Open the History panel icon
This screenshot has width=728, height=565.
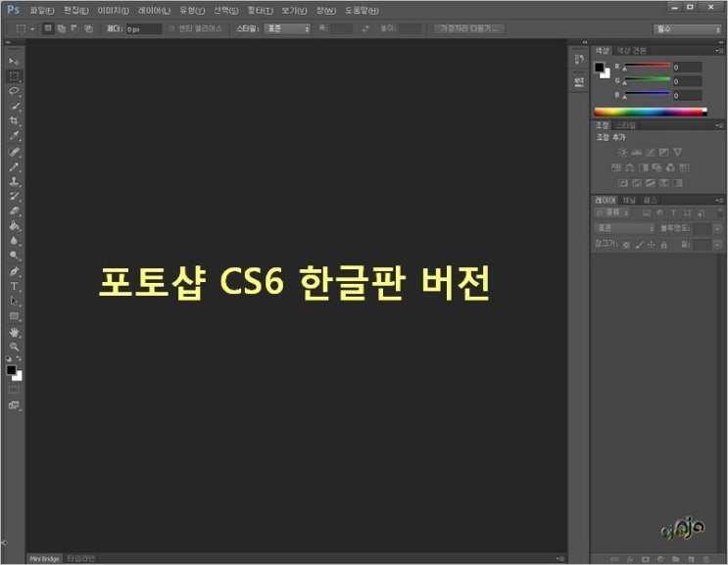click(579, 60)
